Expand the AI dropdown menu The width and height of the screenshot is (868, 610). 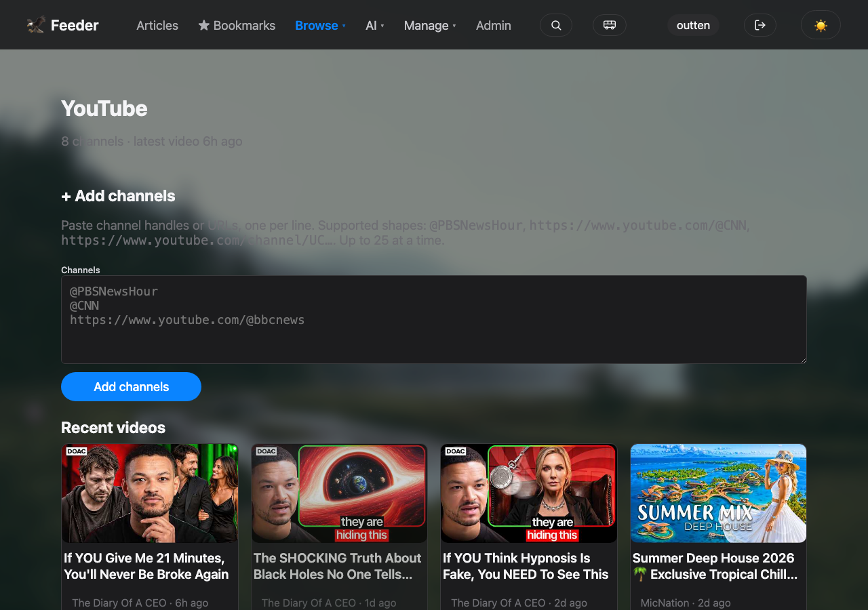tap(375, 25)
